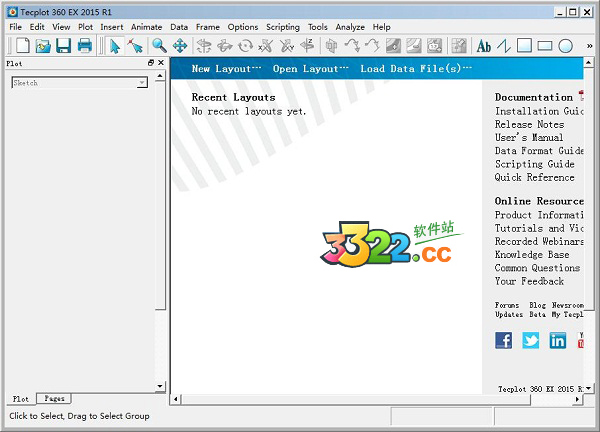Click the slice tool icon
The image size is (600, 432).
click(x=331, y=46)
